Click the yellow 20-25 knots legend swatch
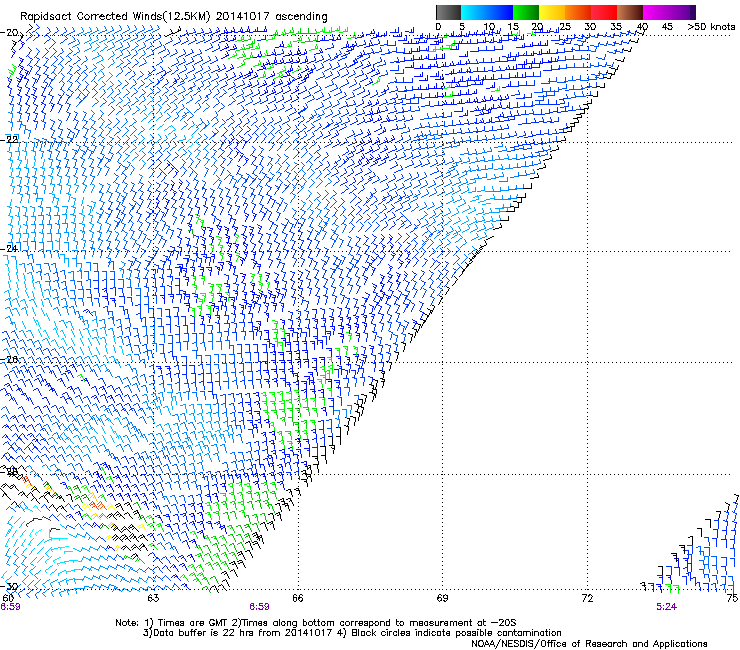Viewport: 740px width, 650px height. (552, 12)
